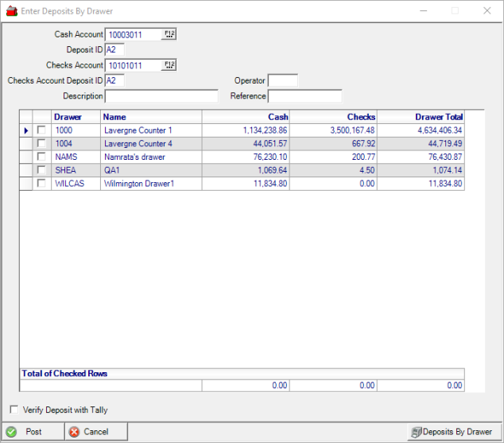Click the F12 lookup icon beside Cash Account
Screen dimensions: 504x443
pyautogui.click(x=169, y=34)
